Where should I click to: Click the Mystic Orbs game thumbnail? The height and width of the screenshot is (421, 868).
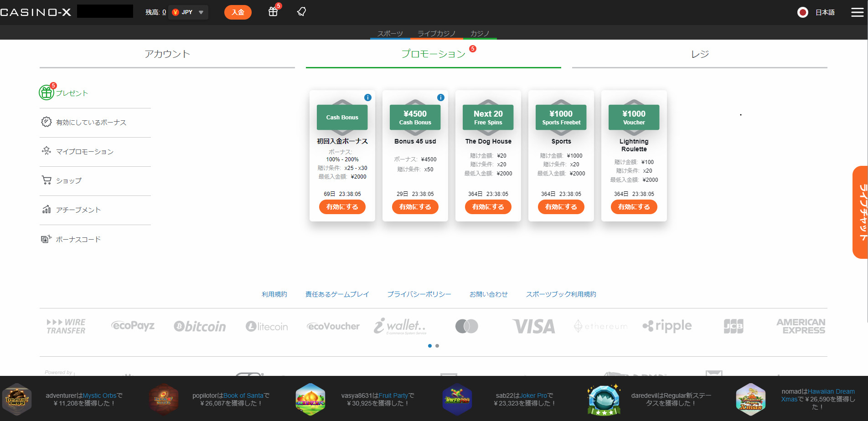17,400
